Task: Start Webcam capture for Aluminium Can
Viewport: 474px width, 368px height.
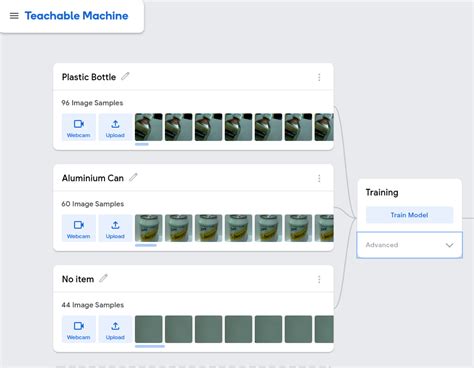Action: tap(79, 228)
